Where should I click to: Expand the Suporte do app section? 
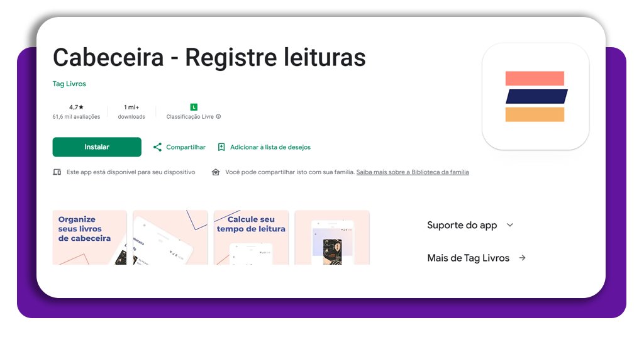coord(470,225)
